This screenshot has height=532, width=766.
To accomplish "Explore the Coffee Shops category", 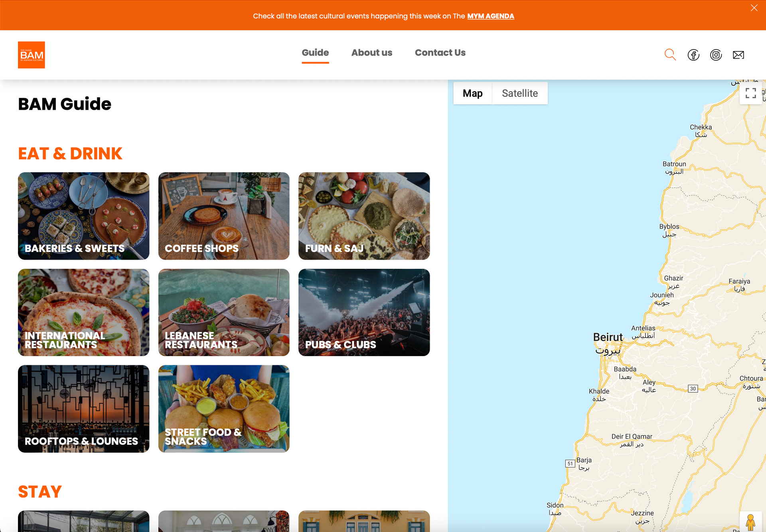I will point(223,216).
